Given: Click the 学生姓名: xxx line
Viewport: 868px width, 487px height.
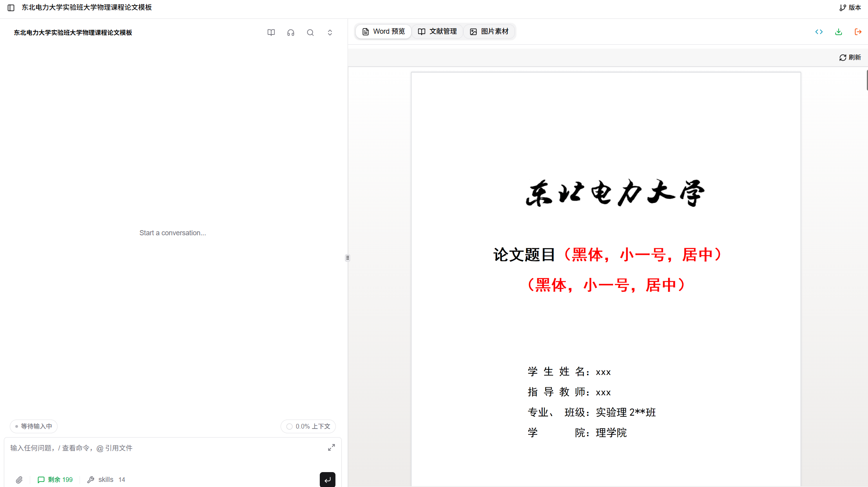Looking at the screenshot, I should 569,372.
